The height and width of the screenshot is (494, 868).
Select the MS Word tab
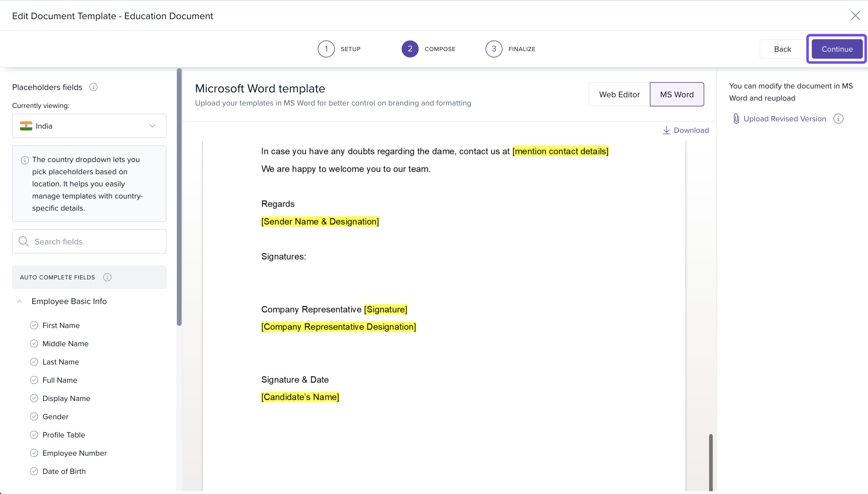point(677,94)
